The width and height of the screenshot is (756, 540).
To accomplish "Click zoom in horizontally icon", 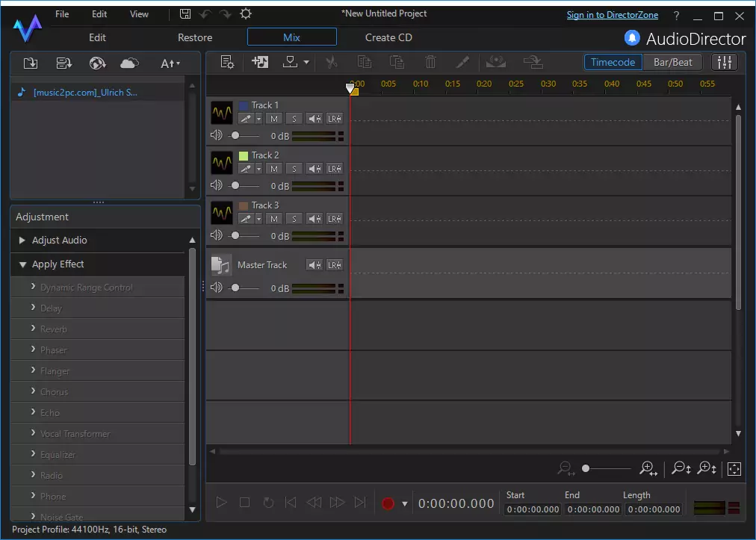I will pos(648,468).
